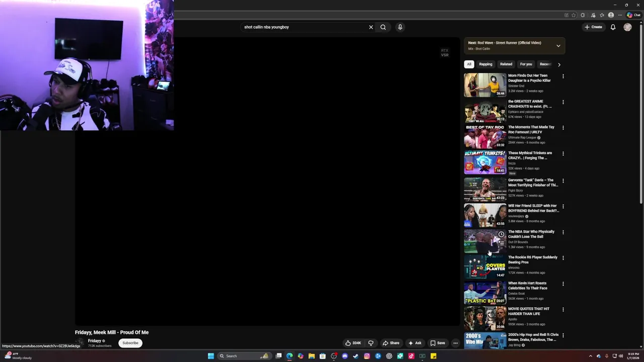The height and width of the screenshot is (362, 644).
Task: Start voice search with microphone icon
Action: pyautogui.click(x=400, y=27)
